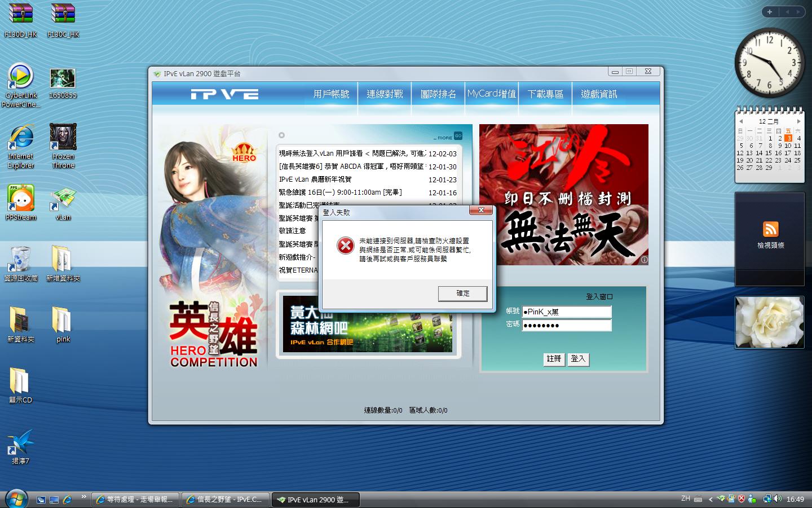
Task: Switch to 信長之野望 IE taskbar window
Action: coord(226,500)
